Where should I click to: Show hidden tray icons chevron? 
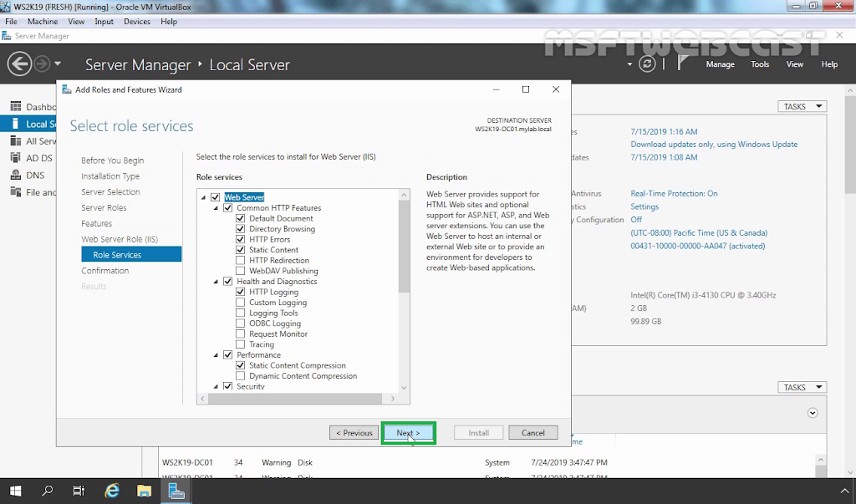pyautogui.click(x=845, y=491)
